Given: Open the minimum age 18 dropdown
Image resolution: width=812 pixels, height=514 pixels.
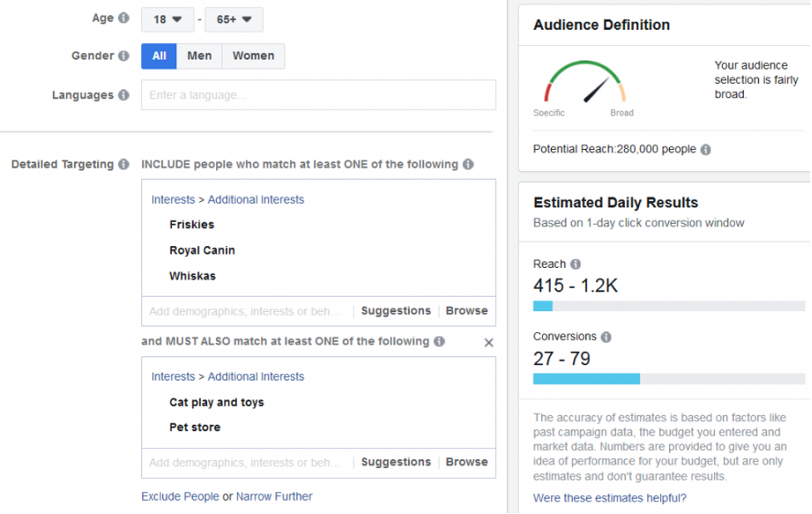Looking at the screenshot, I should 167,19.
